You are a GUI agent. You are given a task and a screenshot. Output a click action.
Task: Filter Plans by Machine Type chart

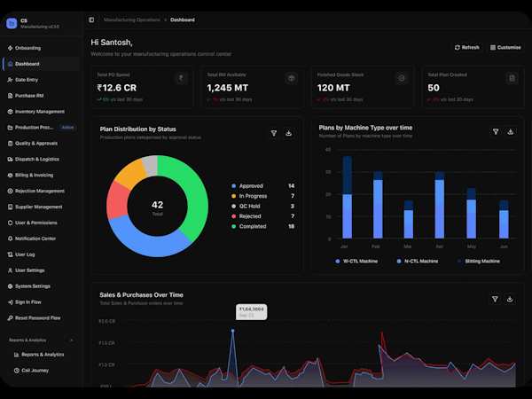496,131
